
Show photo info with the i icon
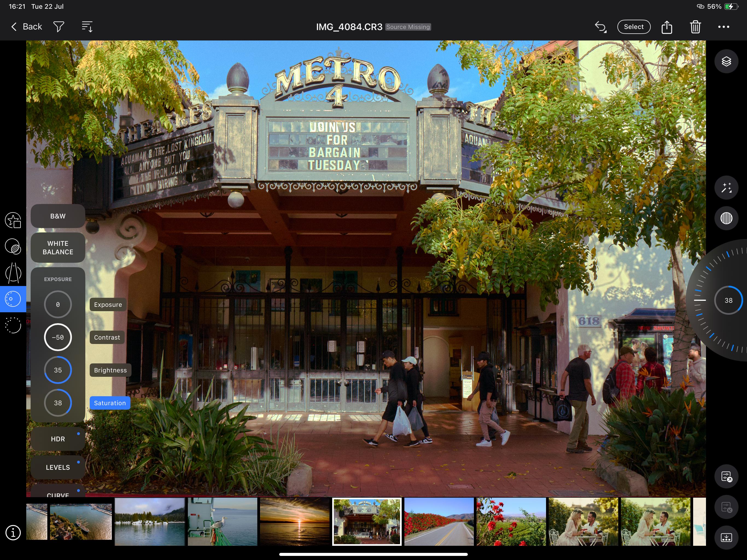click(x=13, y=533)
